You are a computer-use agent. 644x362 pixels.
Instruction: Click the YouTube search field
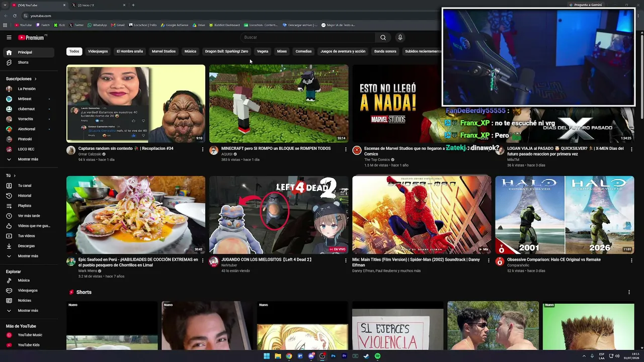point(308,37)
